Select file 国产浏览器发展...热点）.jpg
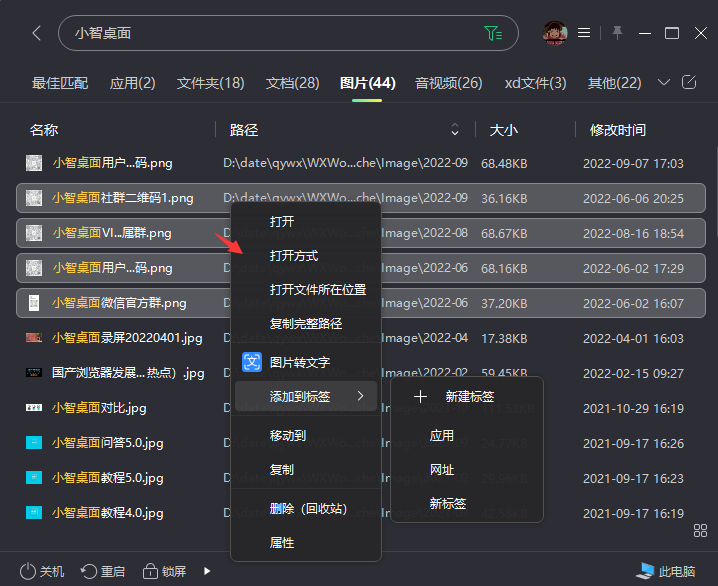 click(x=128, y=373)
